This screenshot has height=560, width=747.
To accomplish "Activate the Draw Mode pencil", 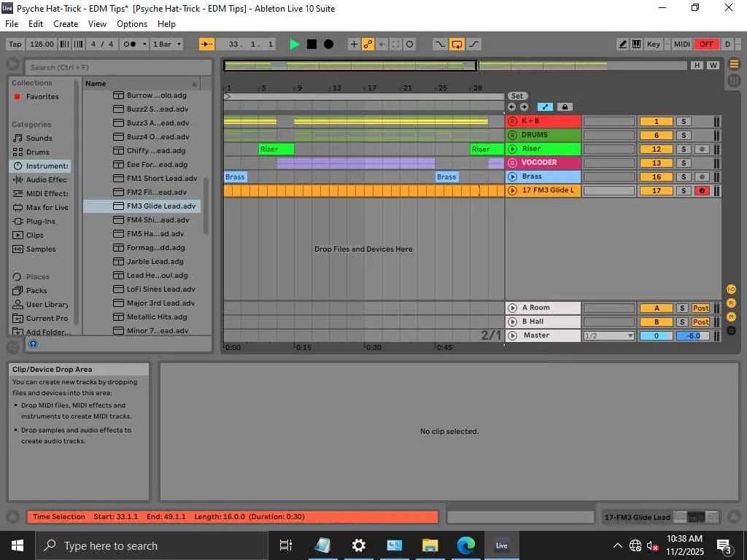I will pos(622,44).
